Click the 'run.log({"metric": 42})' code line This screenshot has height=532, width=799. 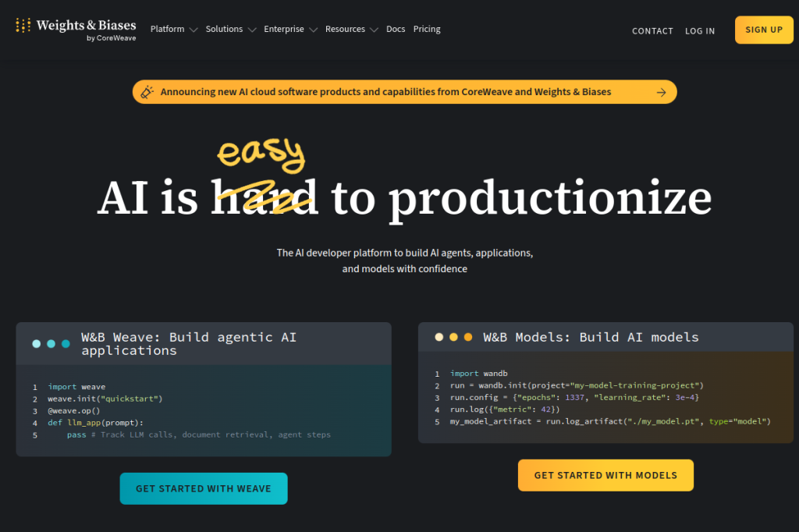(x=505, y=410)
